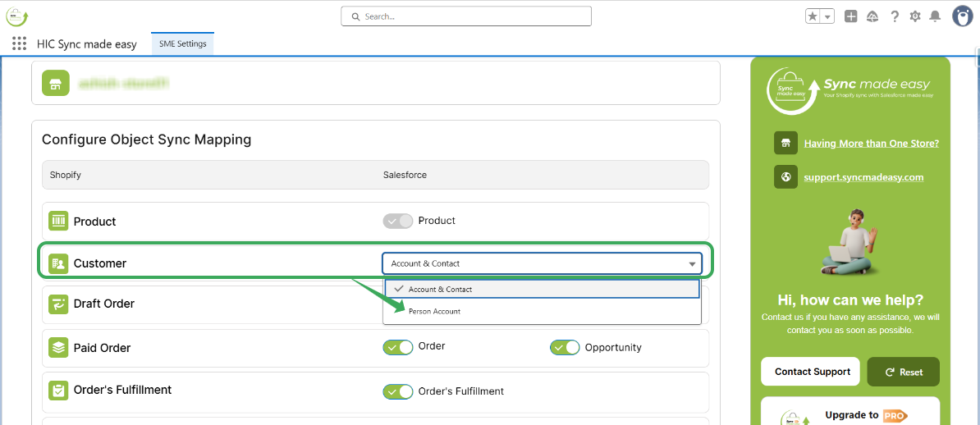
Task: Open the notifications bell icon
Action: point(935,16)
